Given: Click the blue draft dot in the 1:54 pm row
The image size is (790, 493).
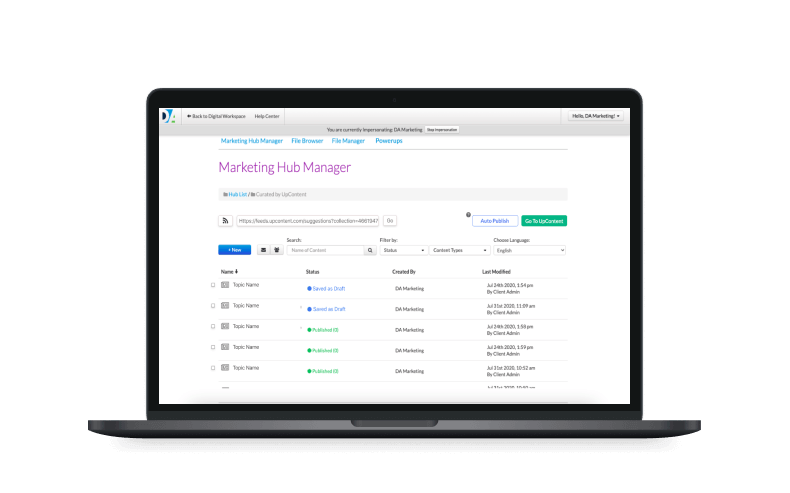Looking at the screenshot, I should coord(309,289).
